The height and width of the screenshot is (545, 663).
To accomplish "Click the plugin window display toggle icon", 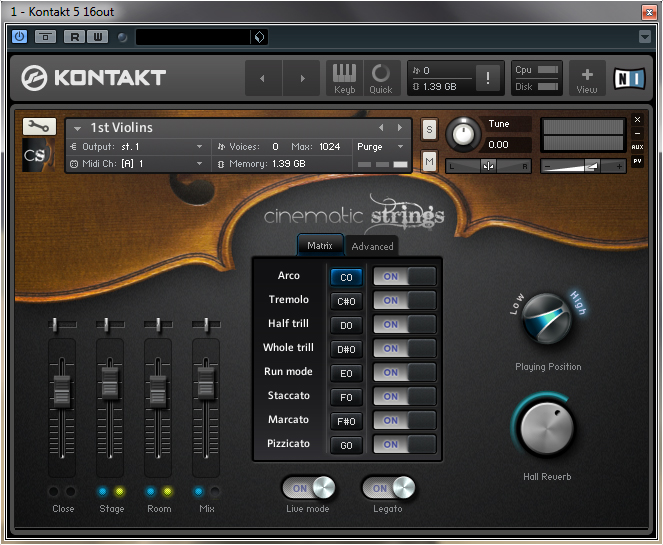I will point(45,37).
